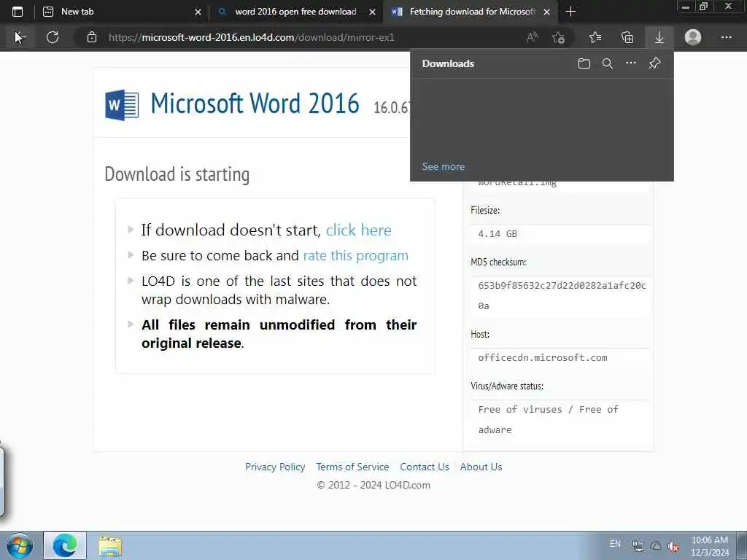
Task: Search downloads in the Downloads panel
Action: 608,63
